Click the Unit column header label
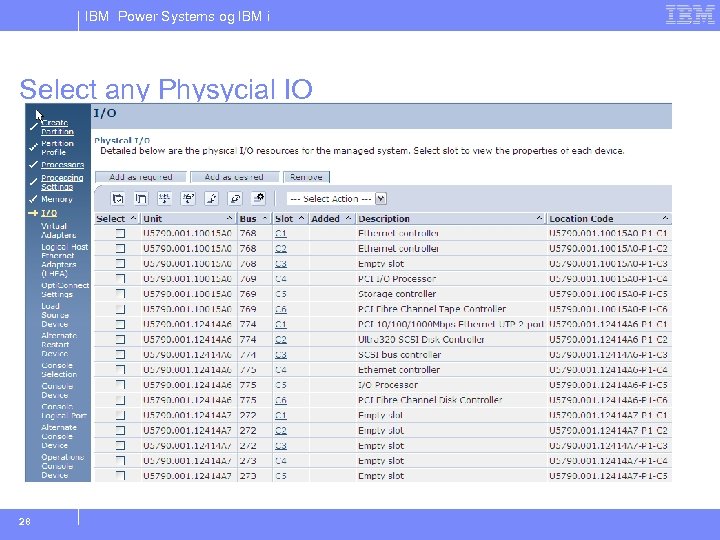720x540 pixels. 152,219
